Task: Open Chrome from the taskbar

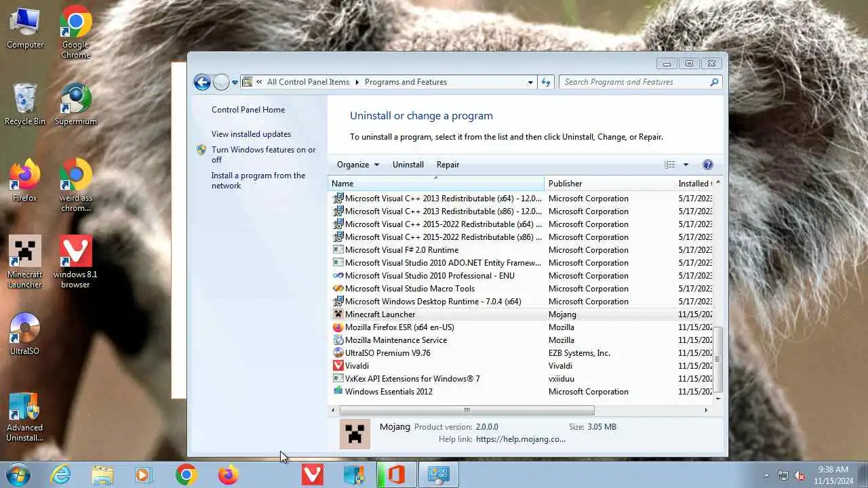Action: click(x=186, y=475)
